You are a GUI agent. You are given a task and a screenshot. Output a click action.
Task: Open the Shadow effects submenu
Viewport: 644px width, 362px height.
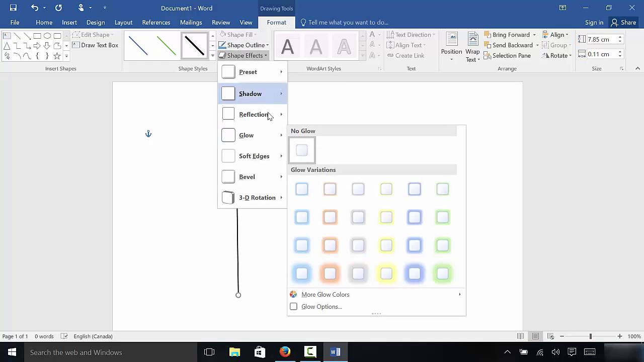click(x=253, y=94)
